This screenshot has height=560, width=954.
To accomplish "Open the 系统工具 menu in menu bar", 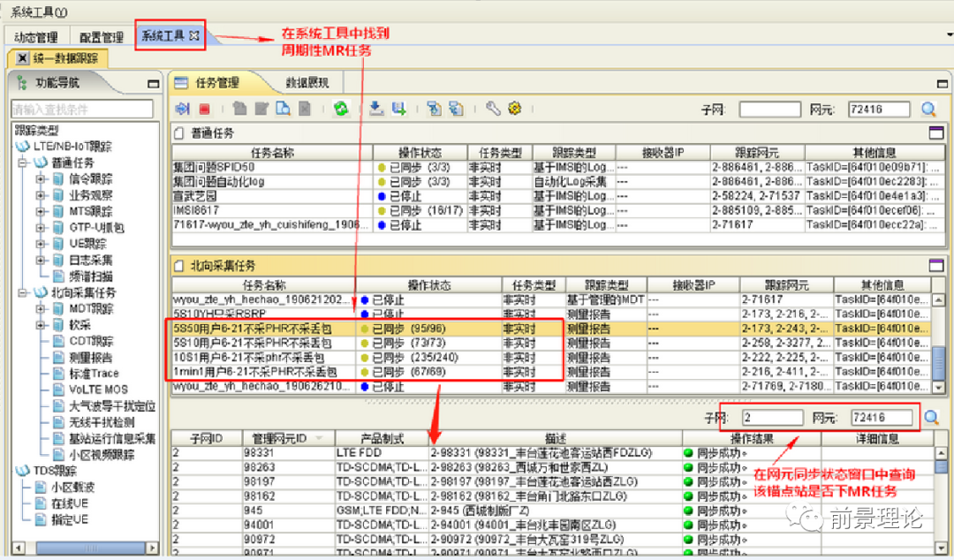I will [x=38, y=12].
